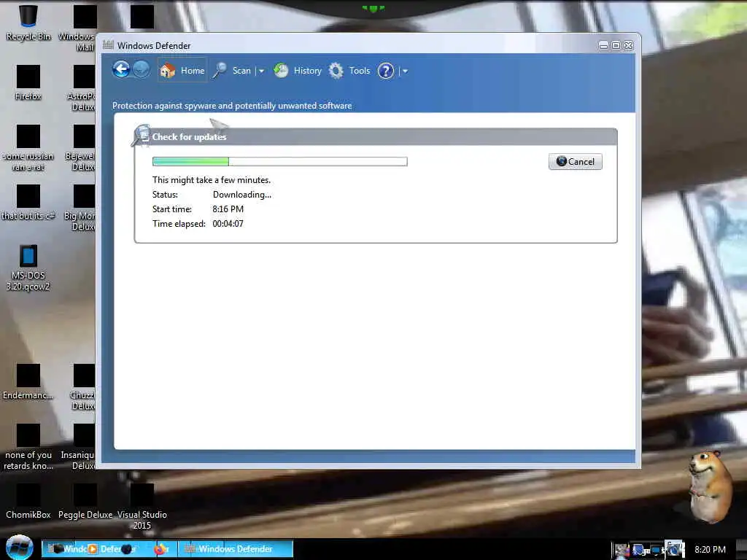Open Help with the question mark icon
The image size is (747, 560).
385,71
